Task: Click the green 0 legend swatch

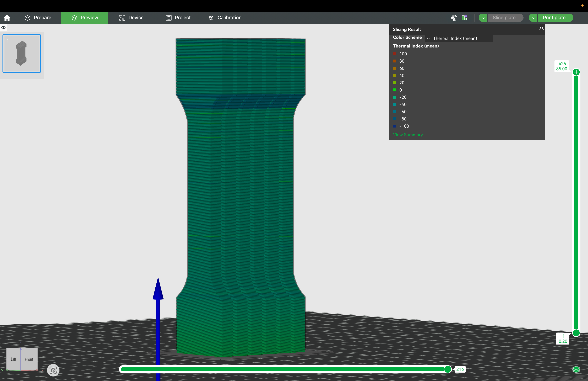Action: pyautogui.click(x=395, y=90)
